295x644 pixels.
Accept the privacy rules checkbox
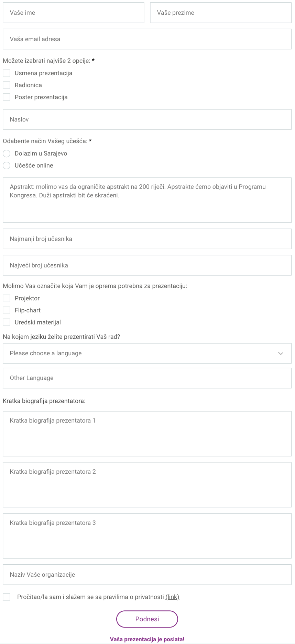7,597
